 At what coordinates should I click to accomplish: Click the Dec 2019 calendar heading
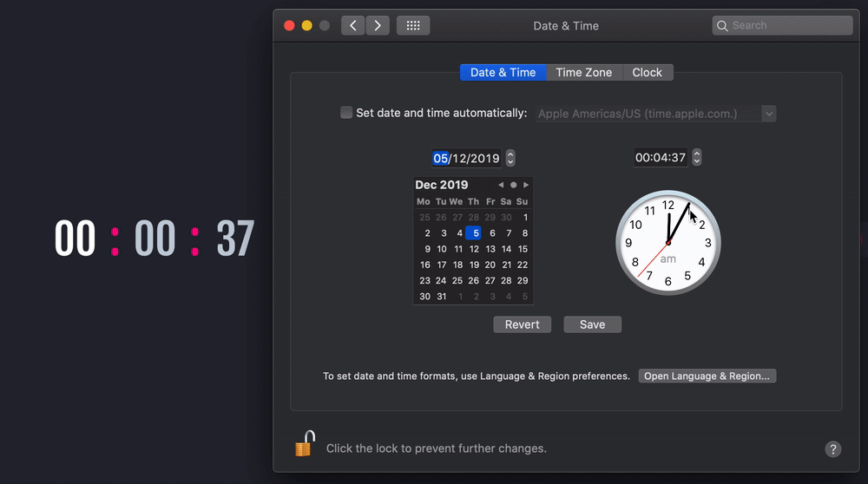click(442, 185)
